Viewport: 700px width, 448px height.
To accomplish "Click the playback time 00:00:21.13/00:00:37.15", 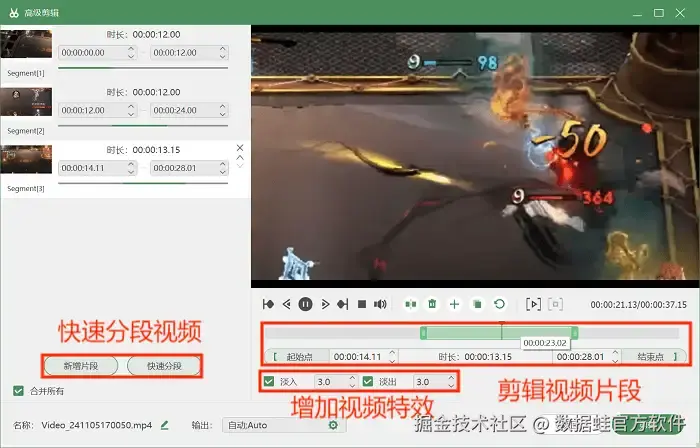I will coord(638,305).
